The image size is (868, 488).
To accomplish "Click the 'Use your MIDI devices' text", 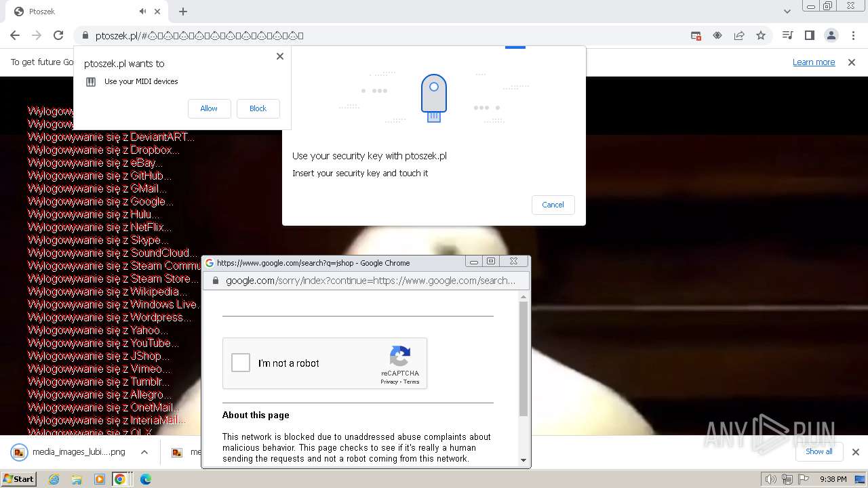I will (141, 81).
